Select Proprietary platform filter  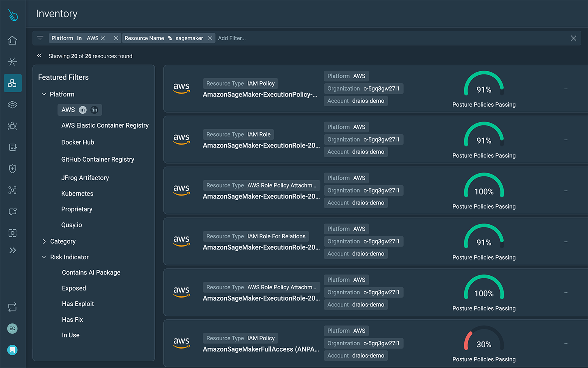[x=77, y=209]
